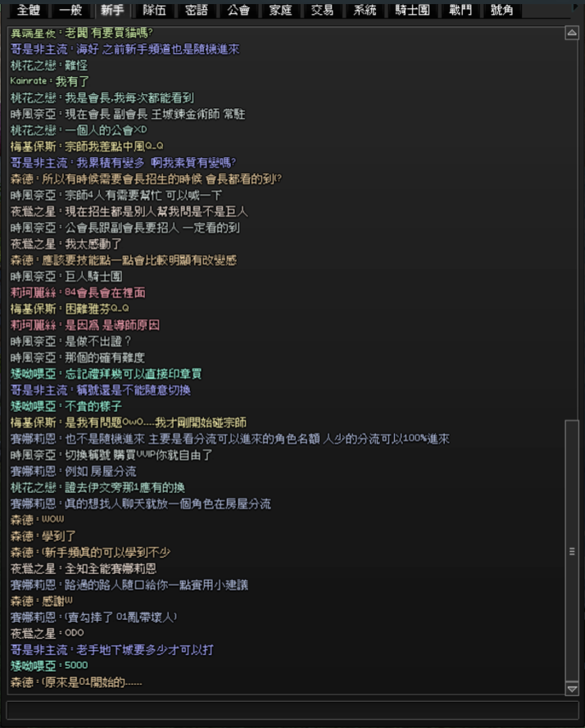Click player name 矮呦喂亞 beside the 5000 message
585x728 pixels.
[33, 667]
